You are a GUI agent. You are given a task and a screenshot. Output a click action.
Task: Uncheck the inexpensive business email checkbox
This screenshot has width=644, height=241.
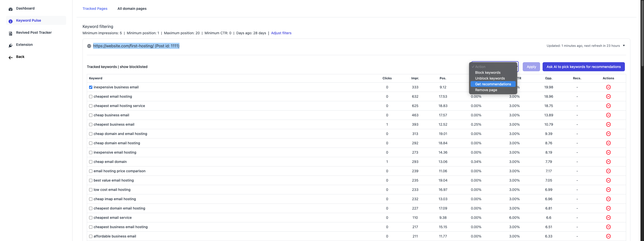point(91,87)
